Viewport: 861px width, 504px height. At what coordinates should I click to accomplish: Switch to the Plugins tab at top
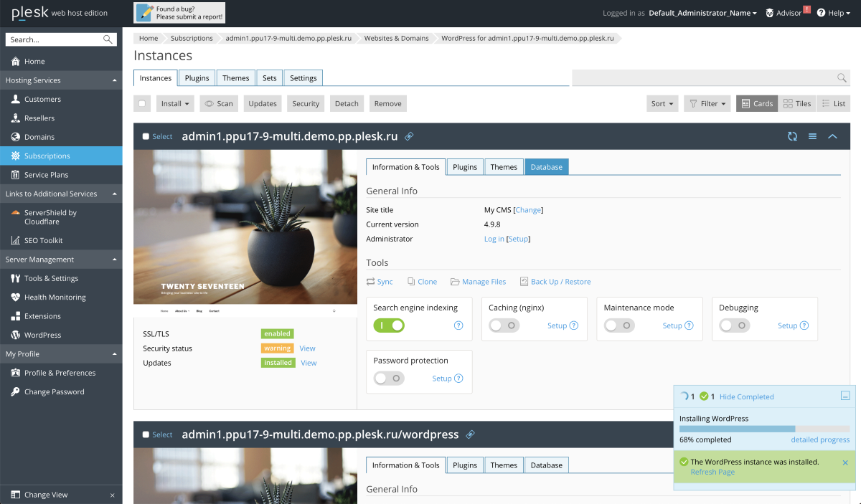pyautogui.click(x=197, y=78)
